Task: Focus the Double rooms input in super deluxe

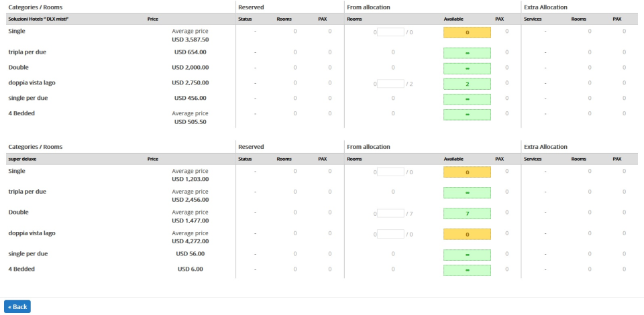Action: click(x=390, y=213)
